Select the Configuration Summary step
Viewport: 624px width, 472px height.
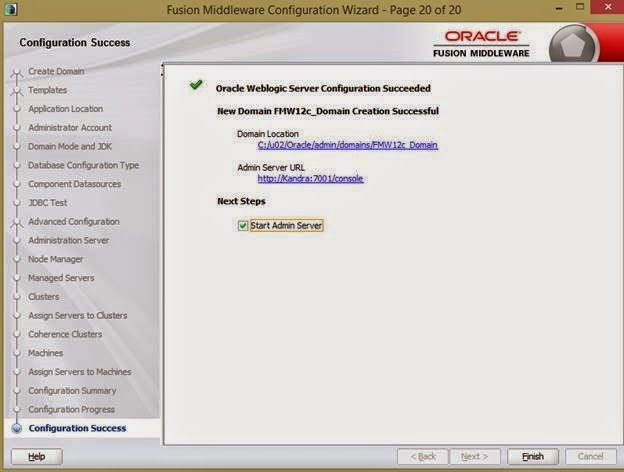[x=72, y=390]
